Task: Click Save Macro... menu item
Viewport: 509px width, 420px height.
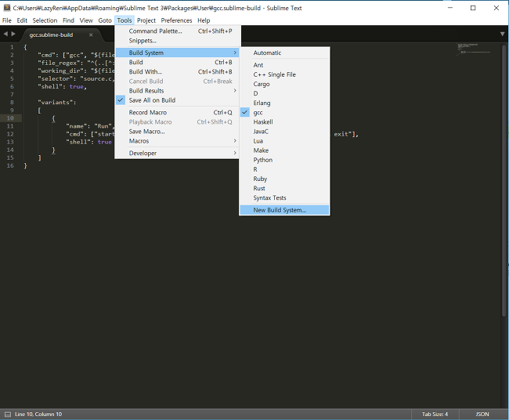Action: (x=177, y=131)
